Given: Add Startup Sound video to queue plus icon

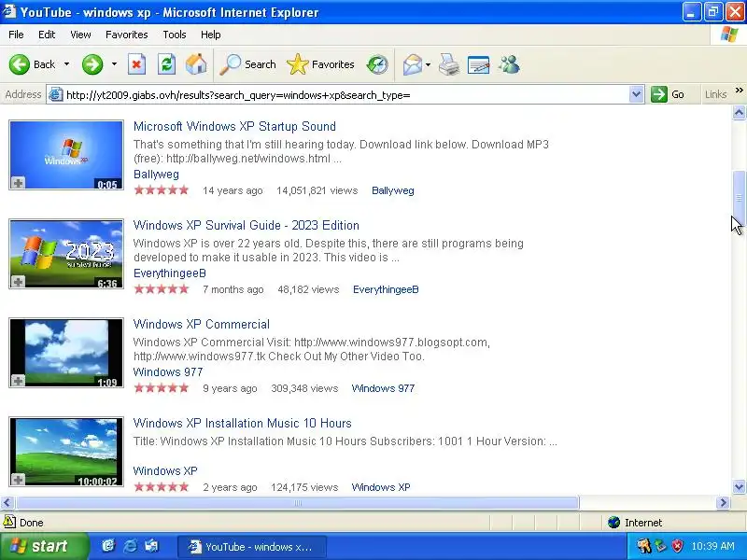Looking at the screenshot, I should [x=18, y=183].
